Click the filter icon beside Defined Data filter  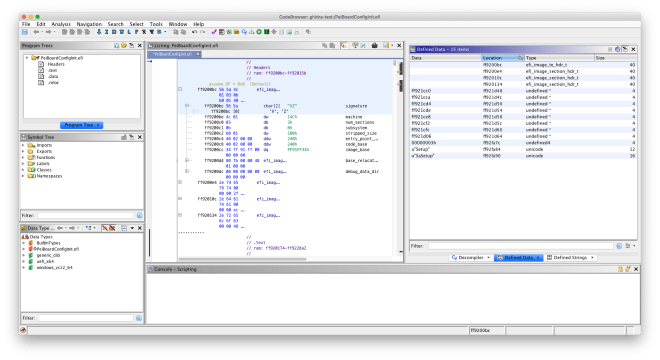tap(619, 246)
